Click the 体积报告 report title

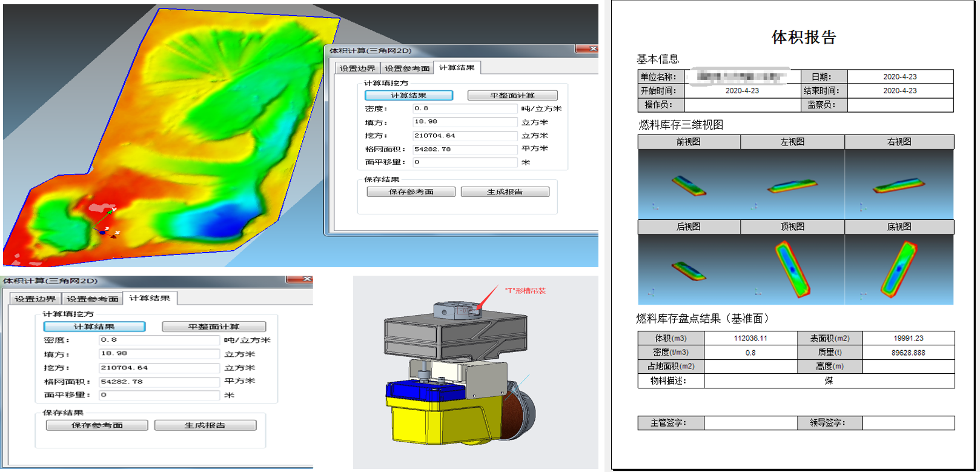(804, 38)
